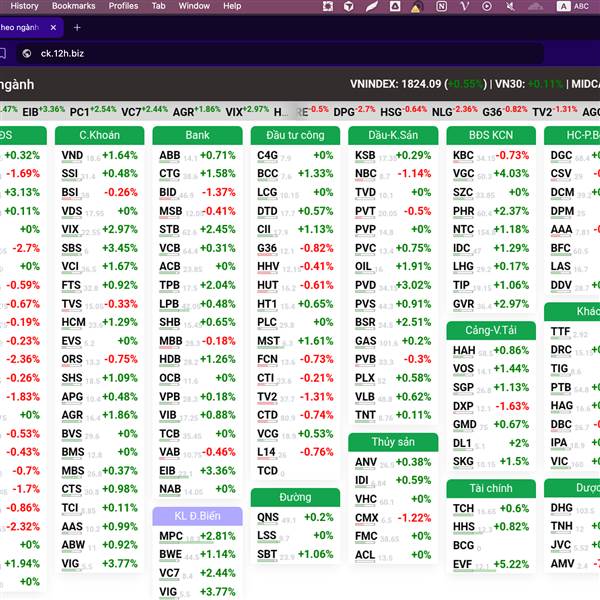The width and height of the screenshot is (600, 600).
Task: Click the Đường sector header
Action: click(295, 497)
